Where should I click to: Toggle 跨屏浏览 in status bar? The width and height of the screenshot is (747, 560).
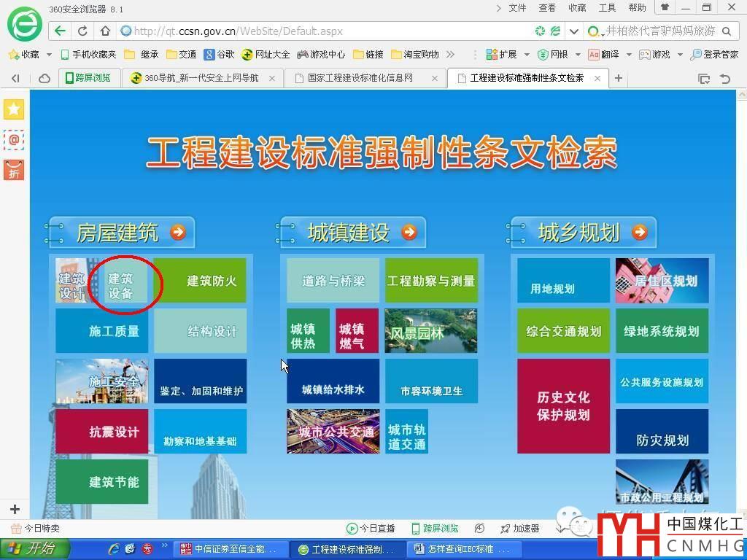[435, 528]
